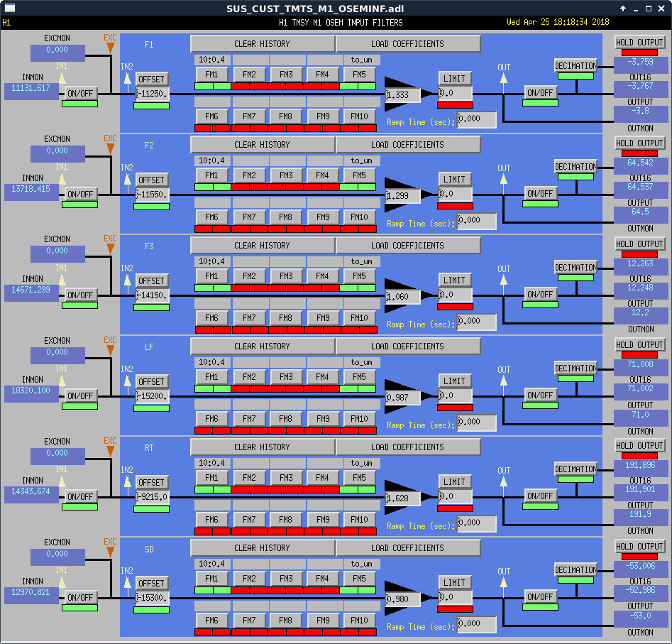Click CLEAR HISTORY for F3
672x644 pixels.
coord(262,245)
